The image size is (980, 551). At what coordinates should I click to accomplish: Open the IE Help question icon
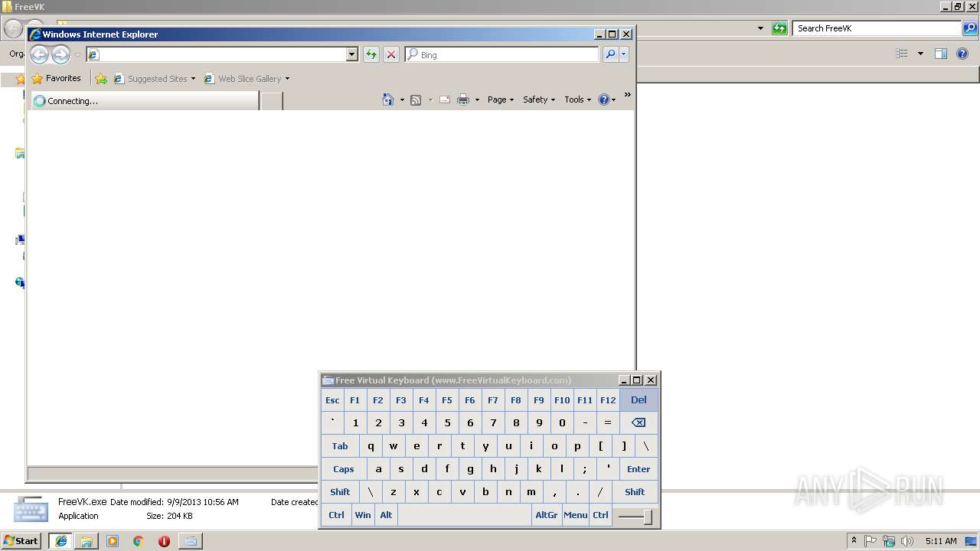pos(603,99)
